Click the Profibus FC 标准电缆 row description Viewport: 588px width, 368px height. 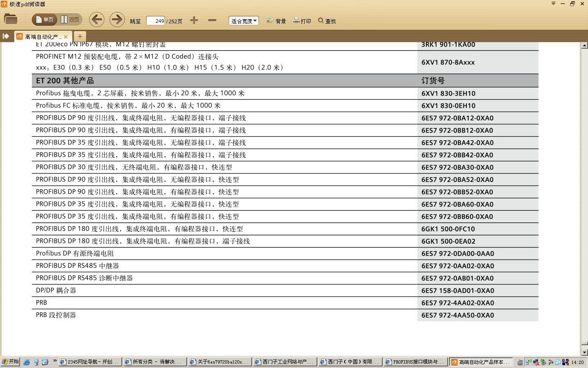tap(128, 105)
